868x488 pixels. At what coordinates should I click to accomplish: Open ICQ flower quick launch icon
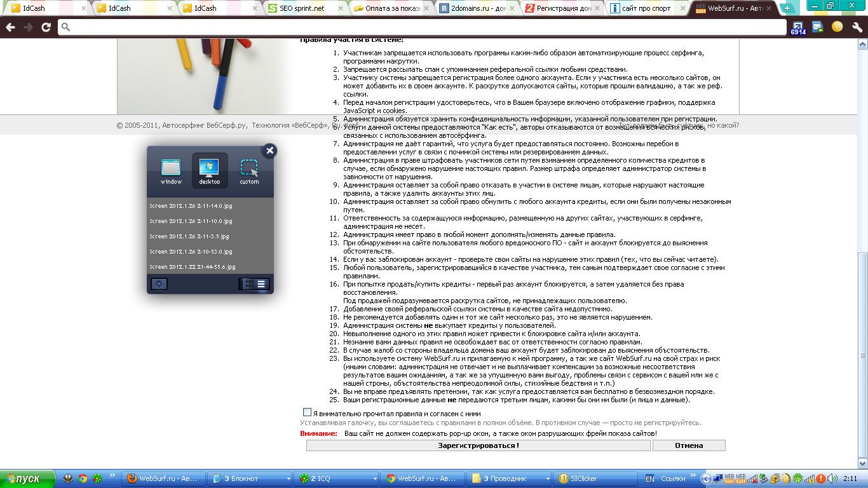tap(97, 478)
